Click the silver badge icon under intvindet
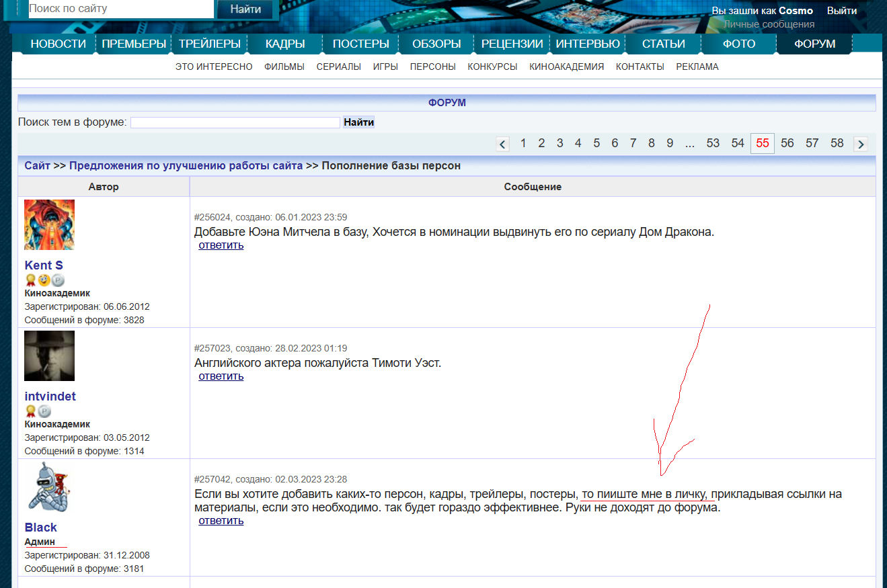 click(x=44, y=411)
